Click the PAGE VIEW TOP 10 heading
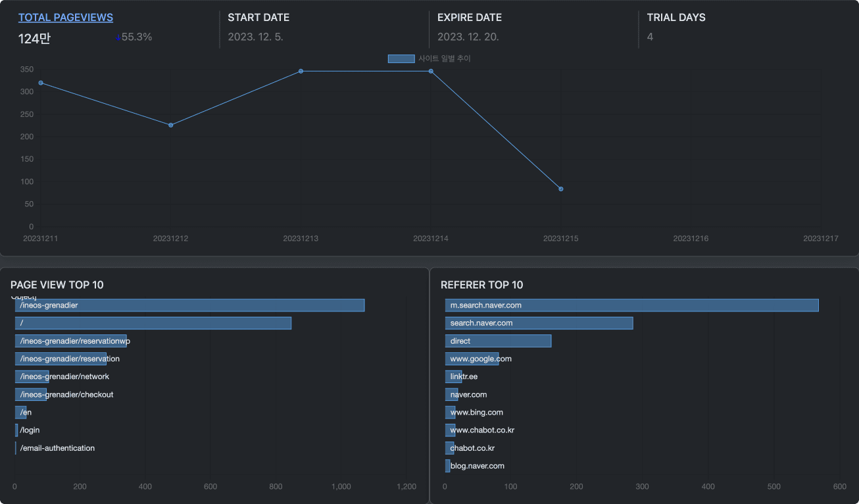Image resolution: width=859 pixels, height=504 pixels. coord(57,285)
